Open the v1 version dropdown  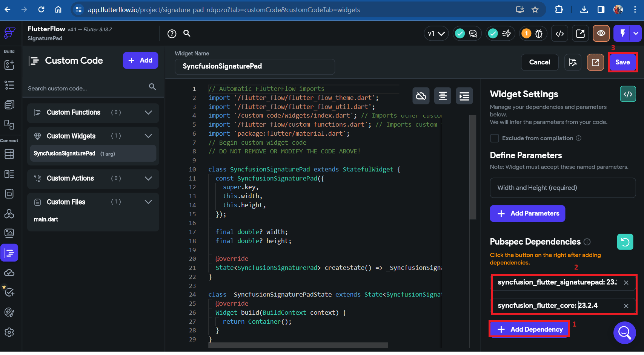(x=436, y=34)
